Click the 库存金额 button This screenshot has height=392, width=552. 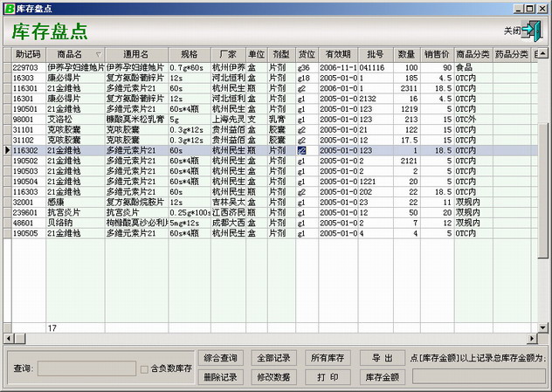(382, 377)
